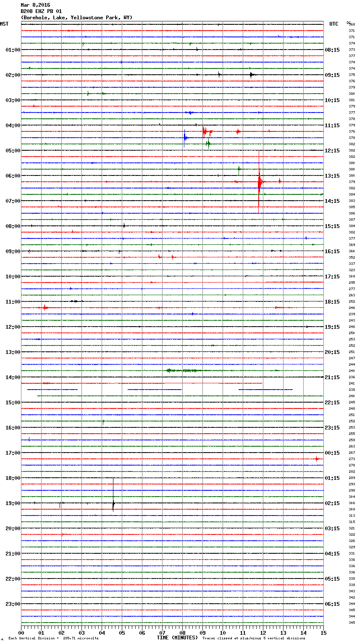
Task: Select the "02:00" MST hour label
Action: tap(13, 75)
